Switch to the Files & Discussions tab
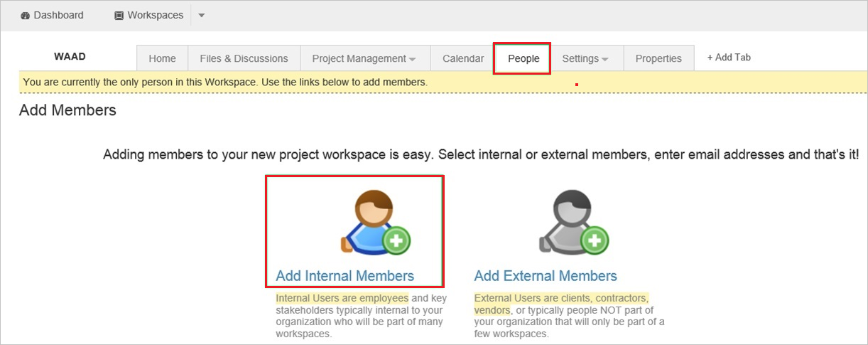The image size is (868, 345). pyautogui.click(x=244, y=58)
